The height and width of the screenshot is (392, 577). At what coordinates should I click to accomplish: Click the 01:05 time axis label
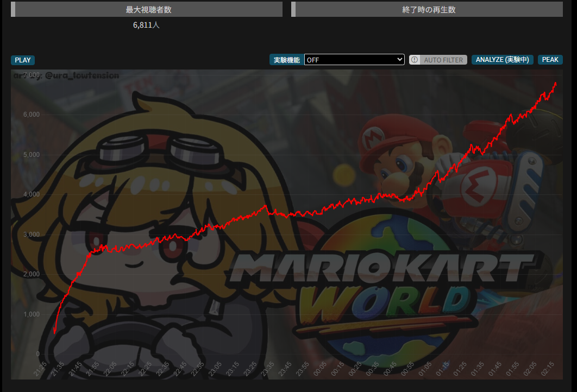[x=425, y=369]
